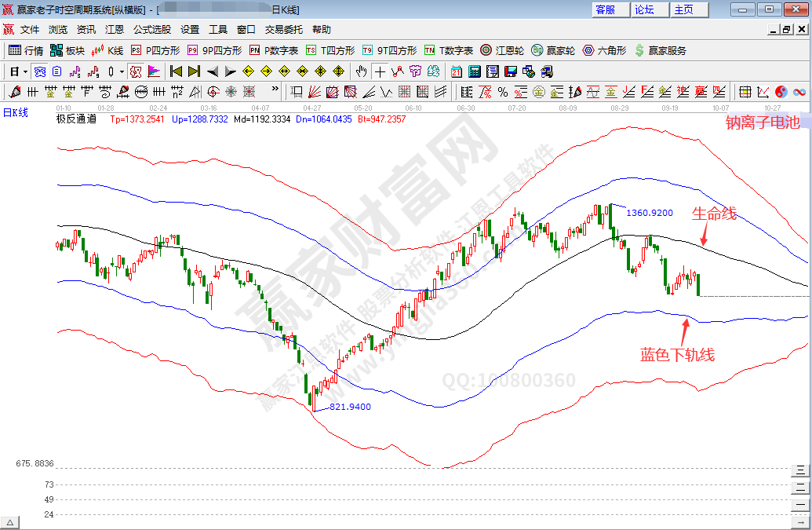Open the candlestick style dropdown arrow
The image size is (812, 530).
click(x=122, y=71)
